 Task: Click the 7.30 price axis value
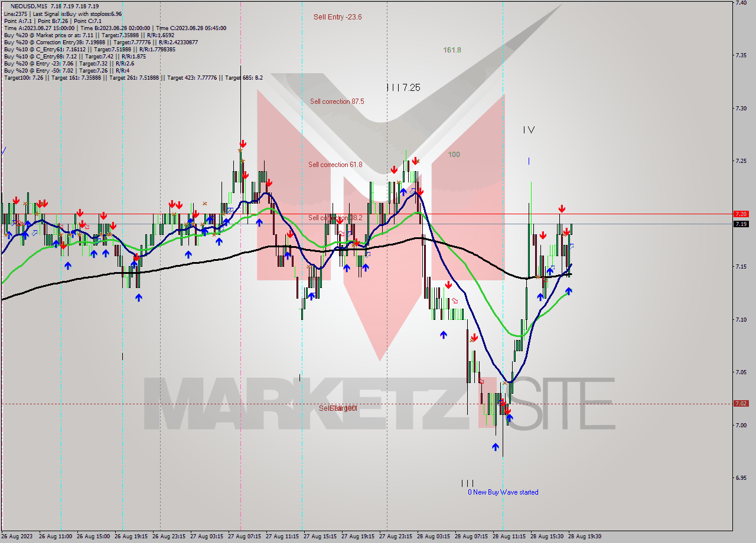coord(741,109)
